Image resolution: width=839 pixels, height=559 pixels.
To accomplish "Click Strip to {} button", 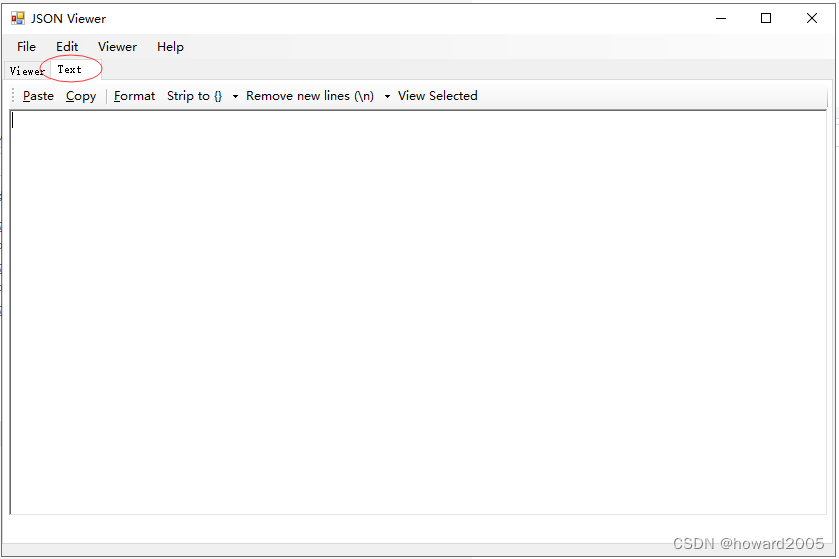I will coord(194,96).
